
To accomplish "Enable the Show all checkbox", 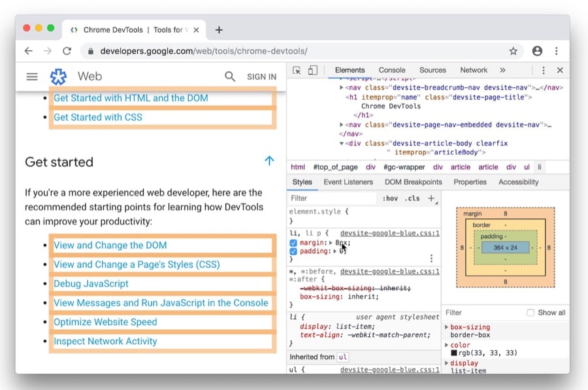I will click(x=531, y=313).
